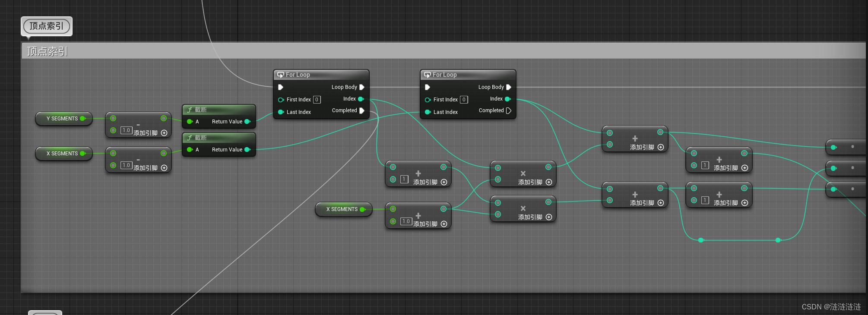
Task: Select the 顶点索引 comment box header bar
Action: click(x=443, y=51)
